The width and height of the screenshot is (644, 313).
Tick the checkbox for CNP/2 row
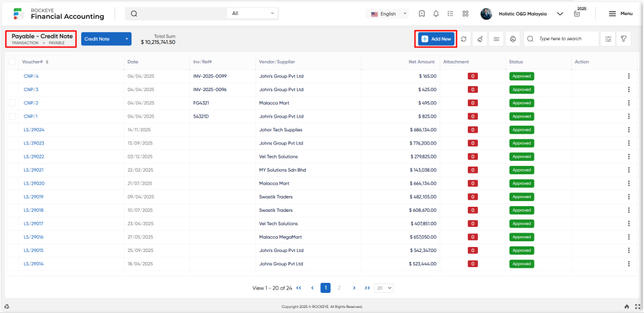(13, 103)
